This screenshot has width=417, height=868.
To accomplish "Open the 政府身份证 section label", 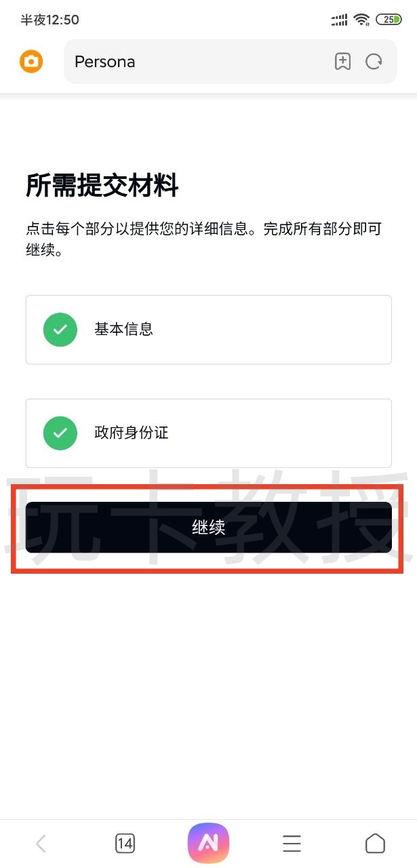I will tap(131, 433).
